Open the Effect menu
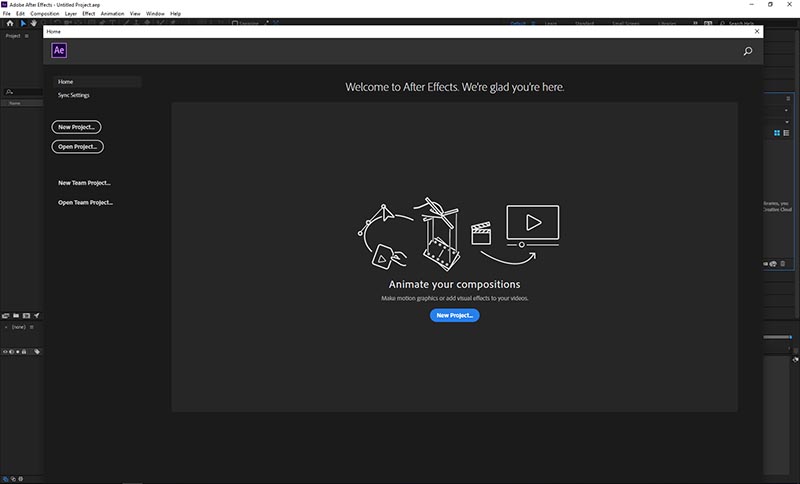Image resolution: width=800 pixels, height=484 pixels. (89, 14)
